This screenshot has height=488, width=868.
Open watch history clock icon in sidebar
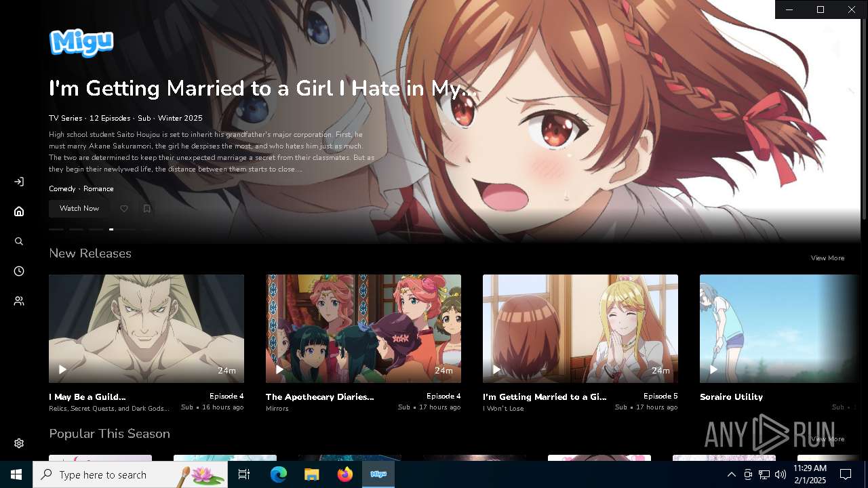[19, 271]
